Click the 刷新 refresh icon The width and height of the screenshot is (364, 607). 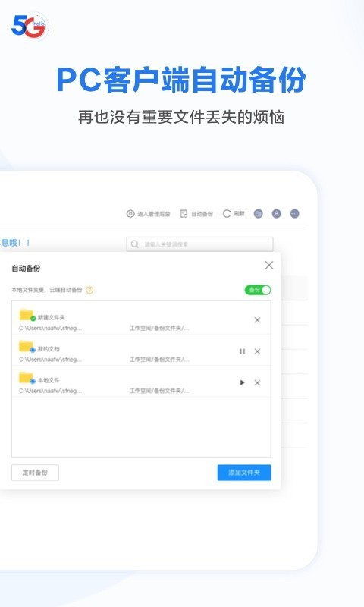tap(227, 214)
